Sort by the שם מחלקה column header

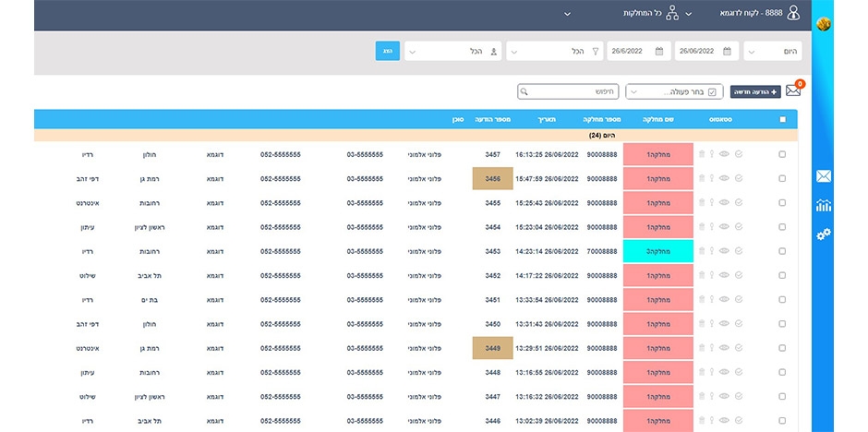(x=658, y=119)
